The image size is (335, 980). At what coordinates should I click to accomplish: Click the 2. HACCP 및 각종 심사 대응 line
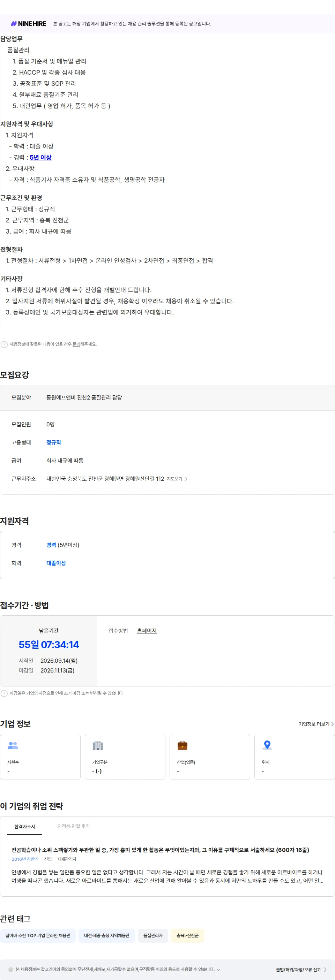(49, 72)
